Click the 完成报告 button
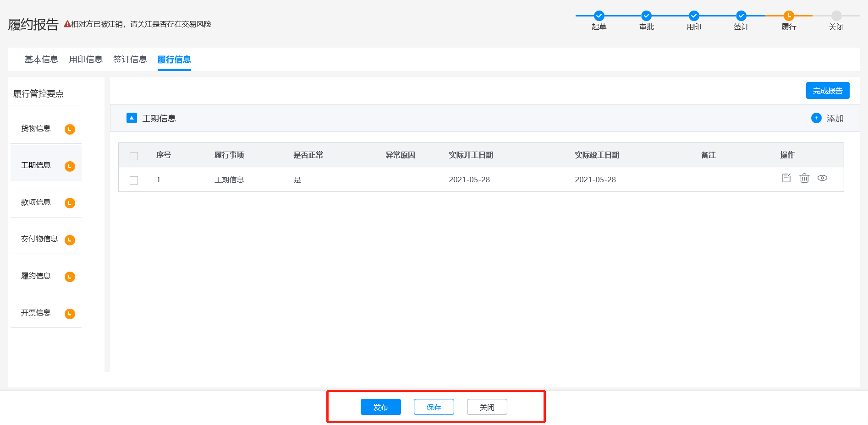 827,91
